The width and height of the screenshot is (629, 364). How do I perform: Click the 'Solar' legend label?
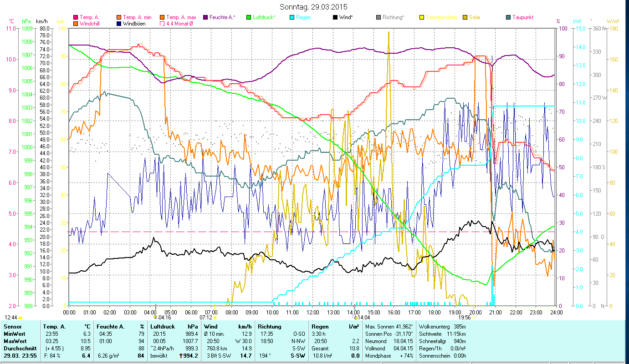pos(475,17)
